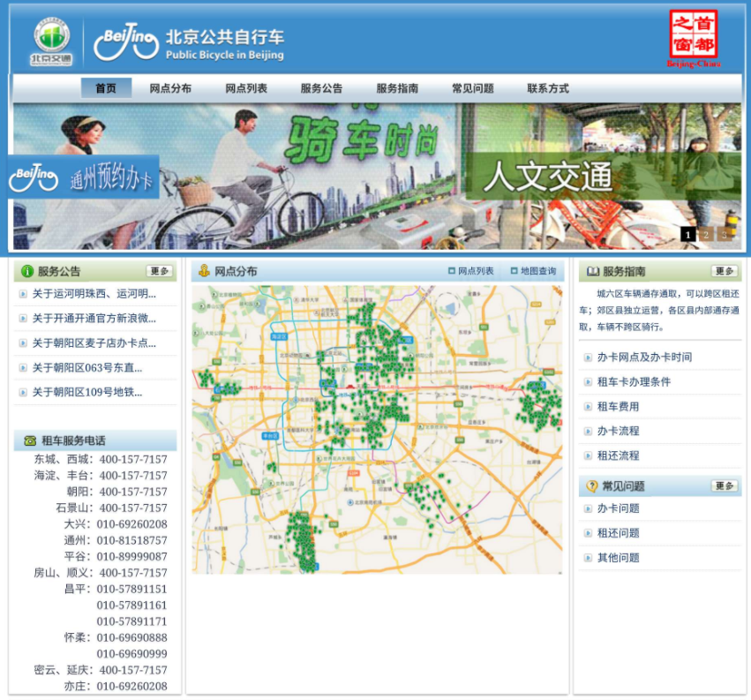
Task: Open the 租还流程 guide link
Action: tap(618, 455)
